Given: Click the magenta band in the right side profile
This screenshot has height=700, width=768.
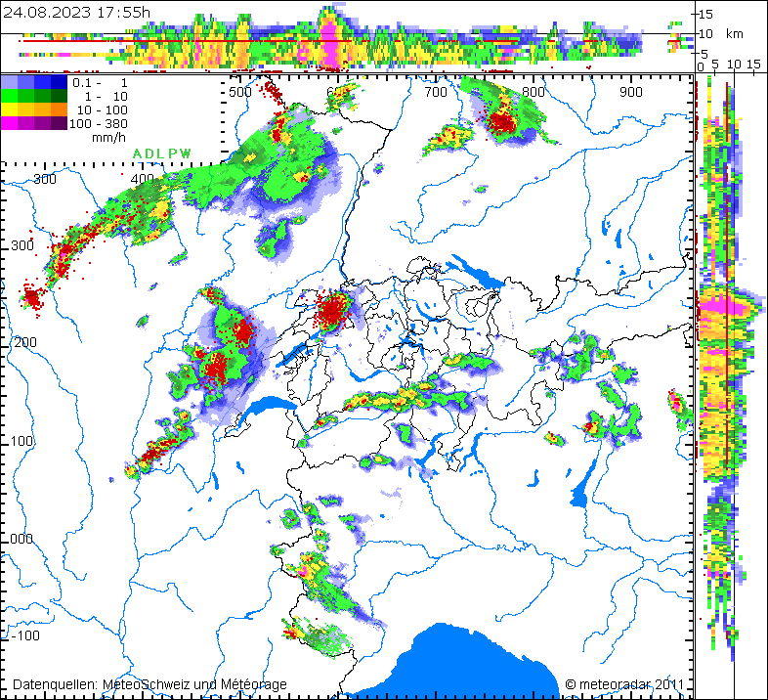Looking at the screenshot, I should (720, 309).
